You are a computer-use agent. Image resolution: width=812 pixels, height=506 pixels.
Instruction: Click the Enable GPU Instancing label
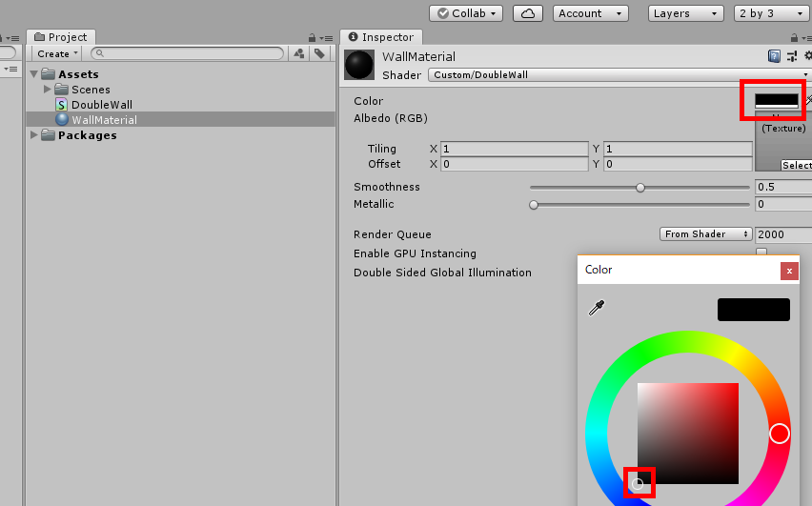pyautogui.click(x=415, y=253)
